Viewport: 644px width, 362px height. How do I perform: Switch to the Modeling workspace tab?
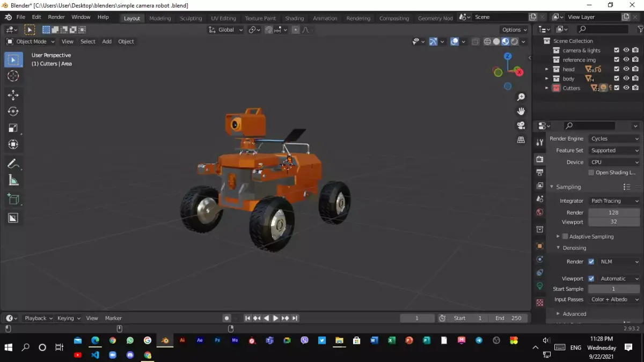pos(160,18)
